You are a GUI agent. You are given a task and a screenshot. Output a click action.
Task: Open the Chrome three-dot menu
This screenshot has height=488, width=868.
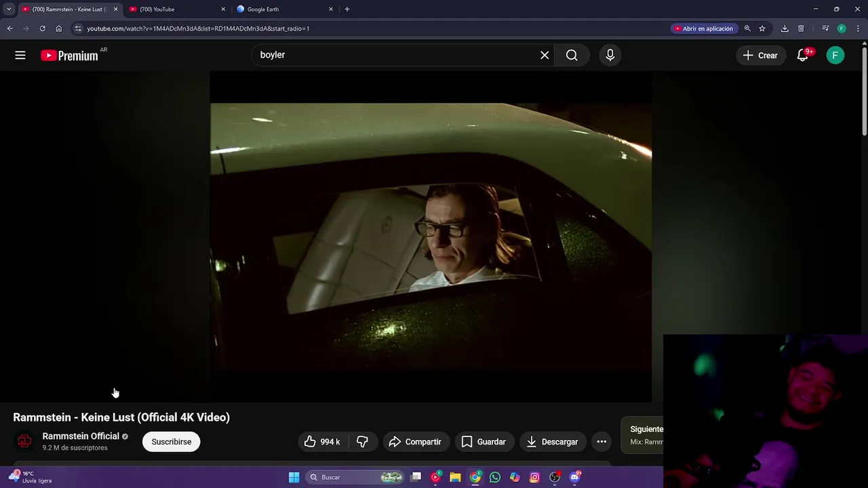click(x=857, y=28)
